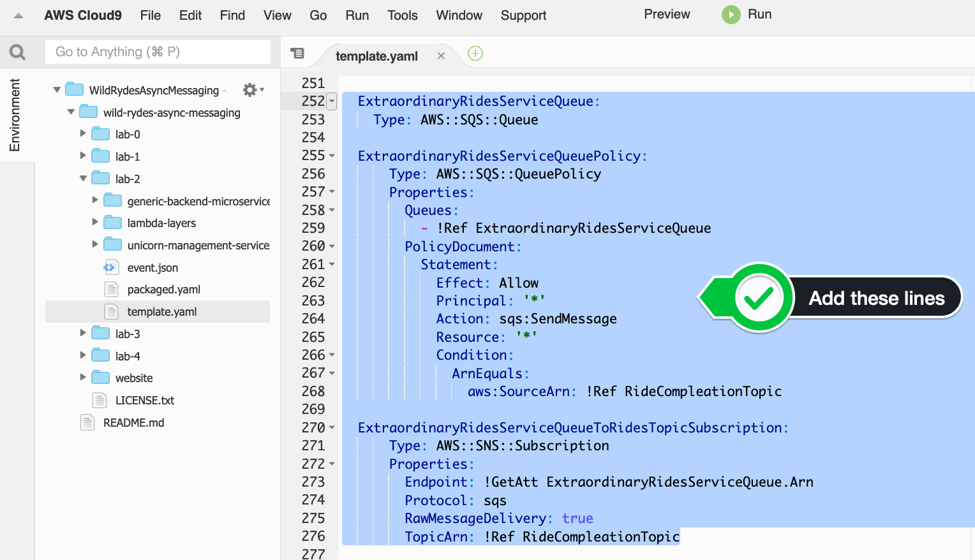Viewport: 975px width, 560px height.
Task: Expand the lab-4 folder
Action: click(x=82, y=355)
